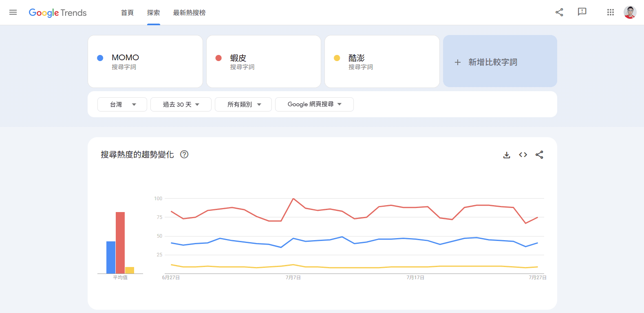644x313 pixels.
Task: Open the 台灣 region dropdown
Action: tap(122, 104)
